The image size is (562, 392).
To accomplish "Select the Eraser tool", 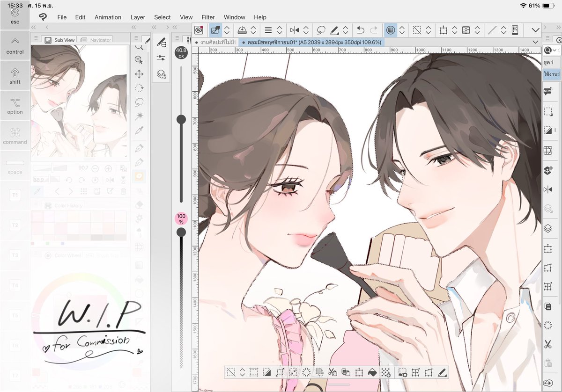I will click(139, 204).
